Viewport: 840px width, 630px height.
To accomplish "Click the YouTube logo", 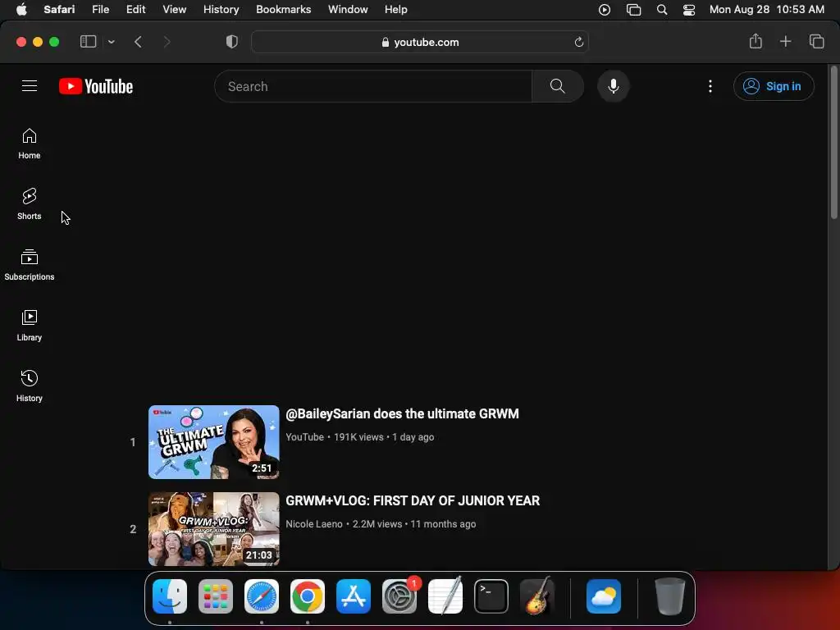I will point(96,86).
